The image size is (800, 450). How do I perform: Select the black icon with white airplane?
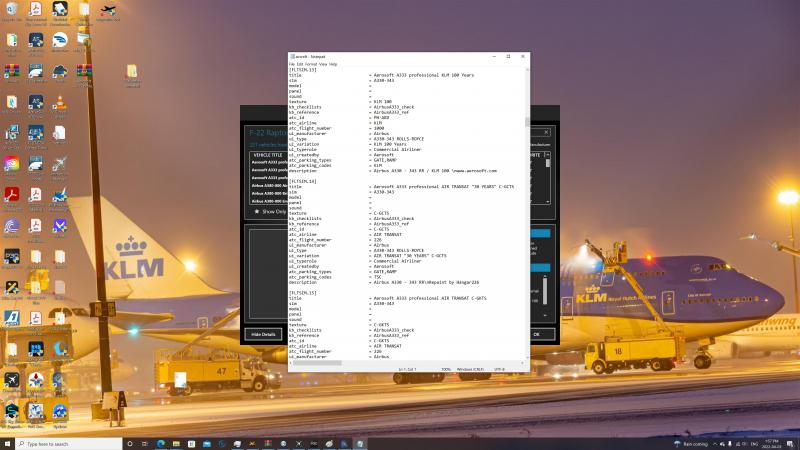(12, 381)
